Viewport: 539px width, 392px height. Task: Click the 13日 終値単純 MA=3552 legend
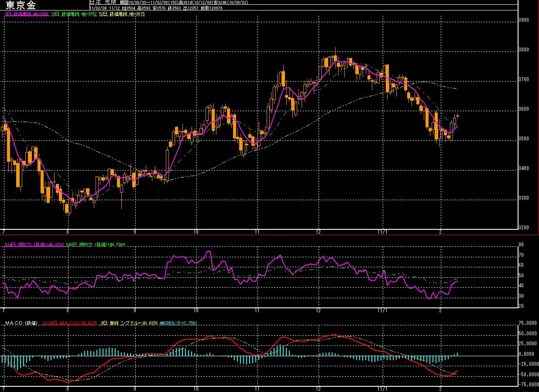click(x=74, y=14)
